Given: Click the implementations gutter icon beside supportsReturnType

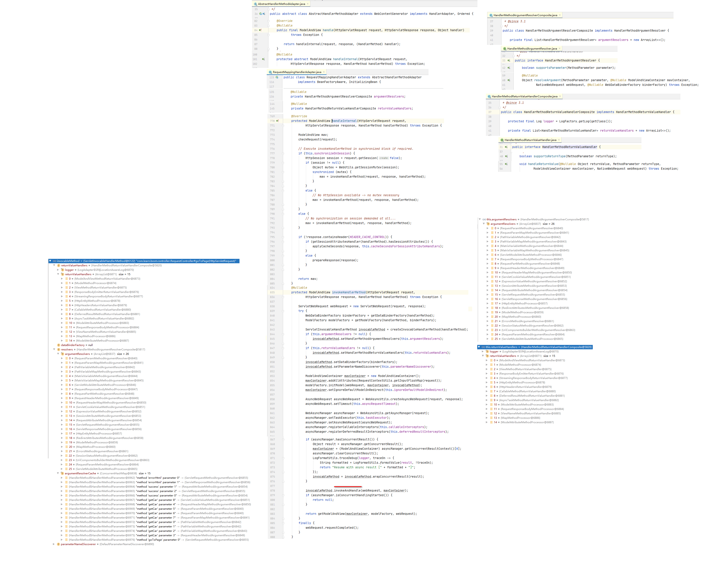Looking at the screenshot, I should [x=506, y=156].
